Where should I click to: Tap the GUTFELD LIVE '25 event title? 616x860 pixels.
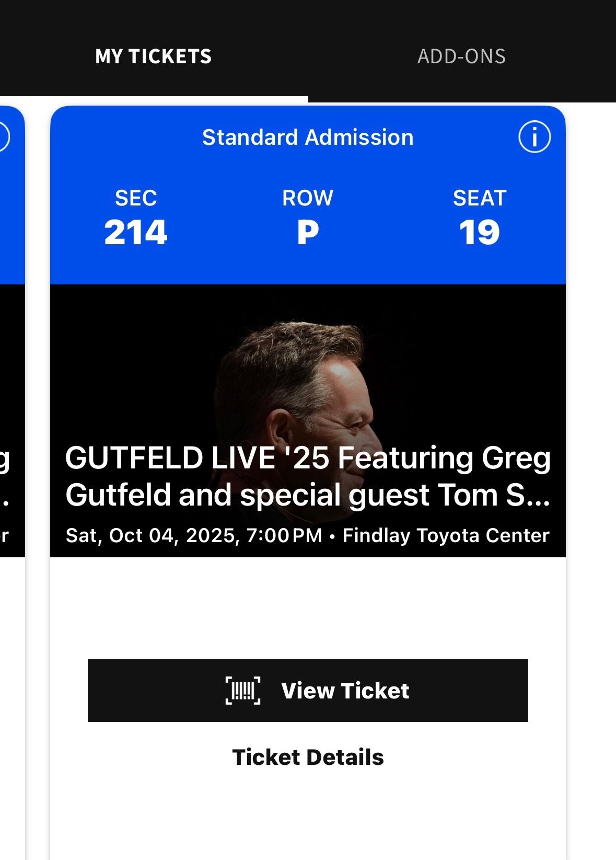pos(308,476)
